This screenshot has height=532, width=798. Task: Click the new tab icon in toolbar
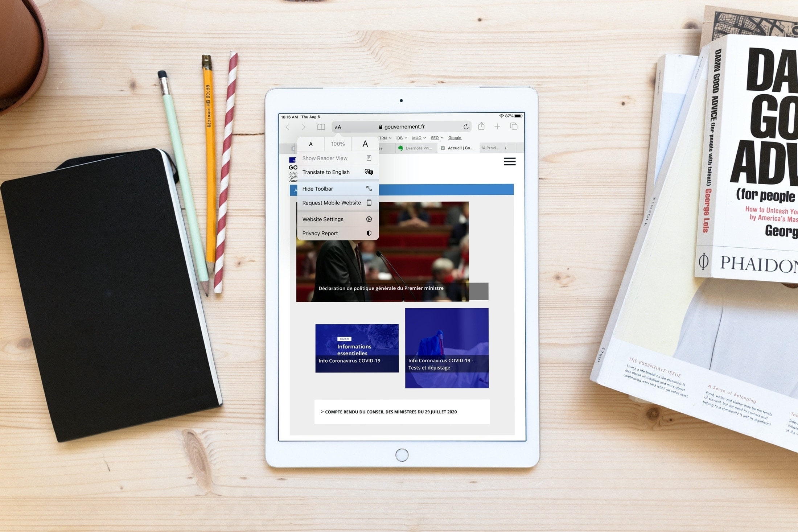pos(498,126)
